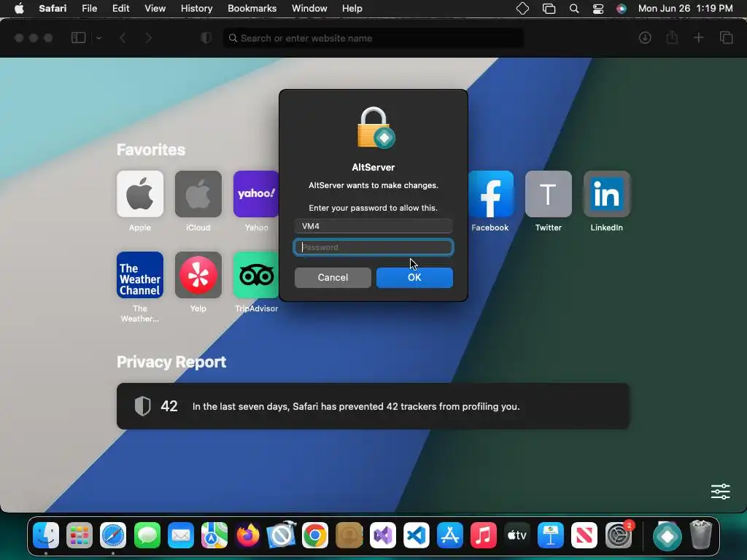747x560 pixels.
Task: Open the LinkedIn favorite
Action: 606,194
